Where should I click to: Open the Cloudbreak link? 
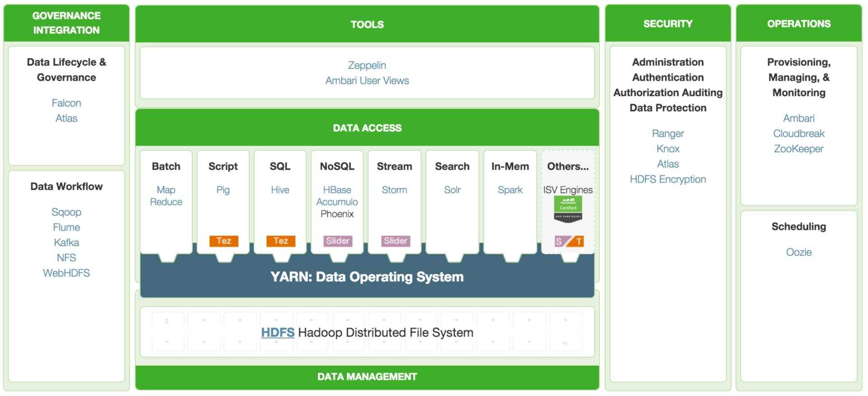tap(799, 134)
